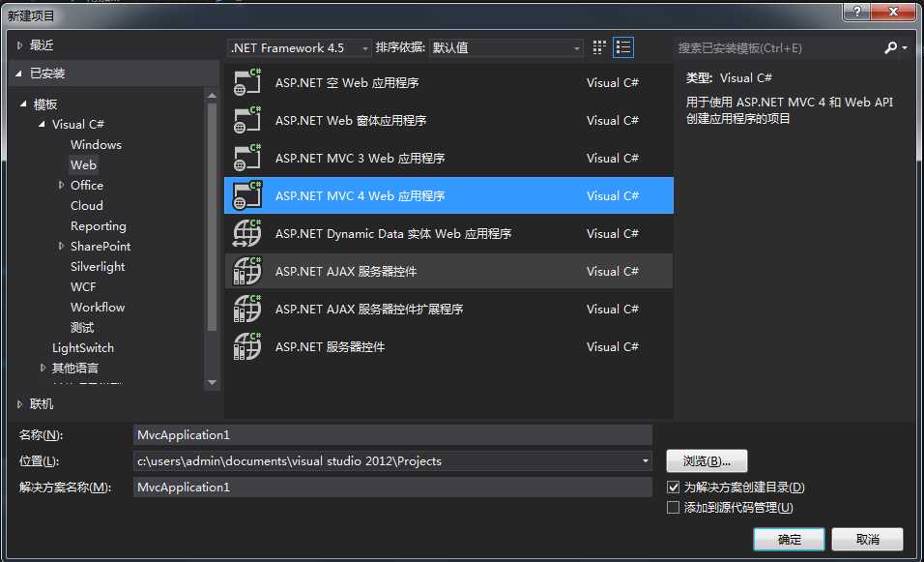Select Windows under Visual C#
Image resolution: width=924 pixels, height=562 pixels.
click(96, 144)
